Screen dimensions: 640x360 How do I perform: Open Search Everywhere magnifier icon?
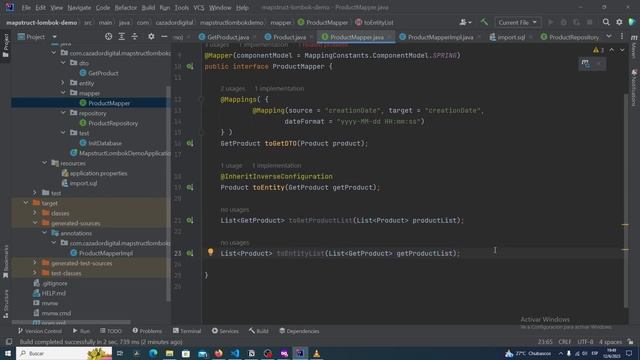[606, 22]
